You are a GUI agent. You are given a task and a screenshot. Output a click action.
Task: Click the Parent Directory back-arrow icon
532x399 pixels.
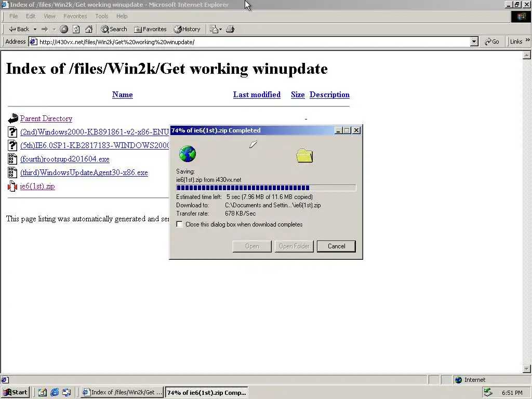[x=12, y=118]
